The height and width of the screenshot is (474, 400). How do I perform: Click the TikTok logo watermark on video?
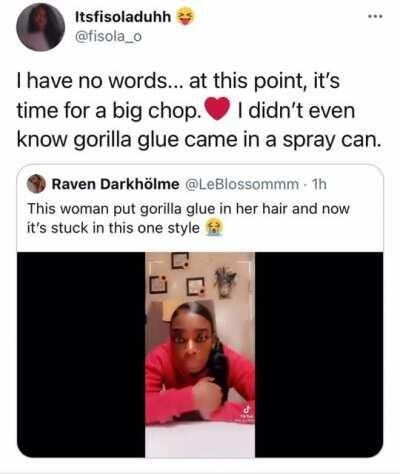(x=247, y=409)
